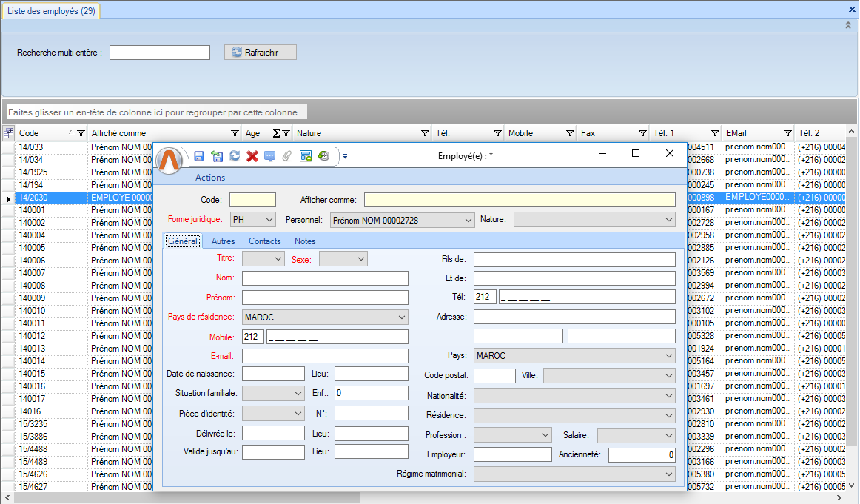Click the refresh arrows icon in employee toolbar
Screen dimensions: 860x504
click(x=235, y=155)
